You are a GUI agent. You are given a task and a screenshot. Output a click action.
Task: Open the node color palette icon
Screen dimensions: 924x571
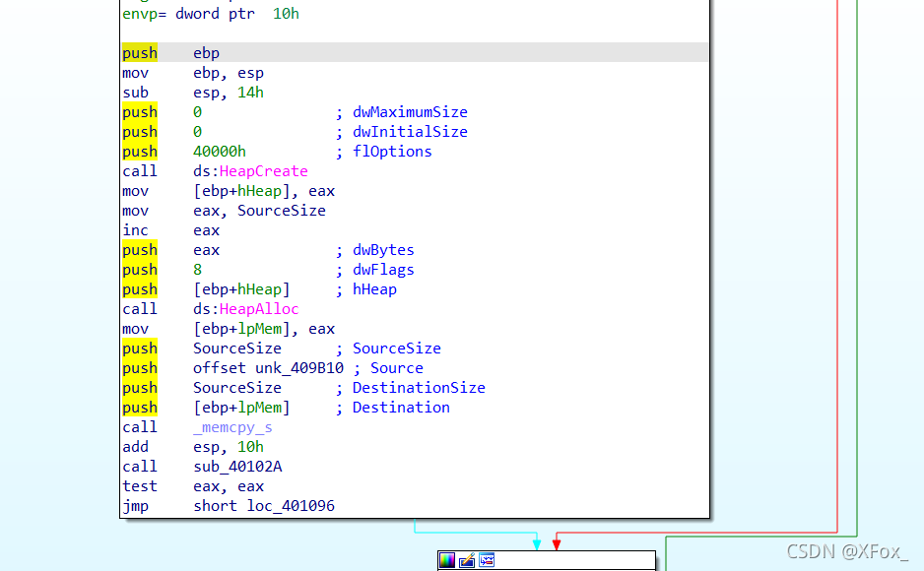447,560
